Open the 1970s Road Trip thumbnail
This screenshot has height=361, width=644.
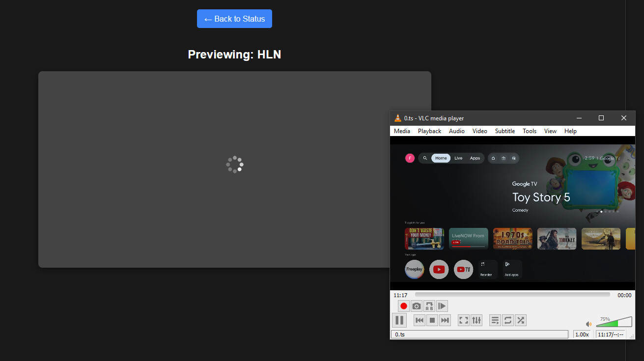[x=513, y=239]
